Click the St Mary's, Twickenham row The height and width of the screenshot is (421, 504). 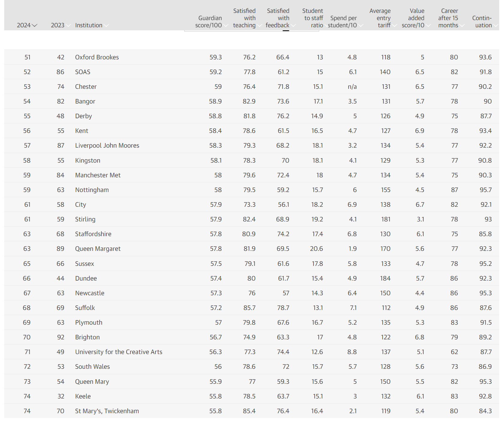click(x=252, y=411)
